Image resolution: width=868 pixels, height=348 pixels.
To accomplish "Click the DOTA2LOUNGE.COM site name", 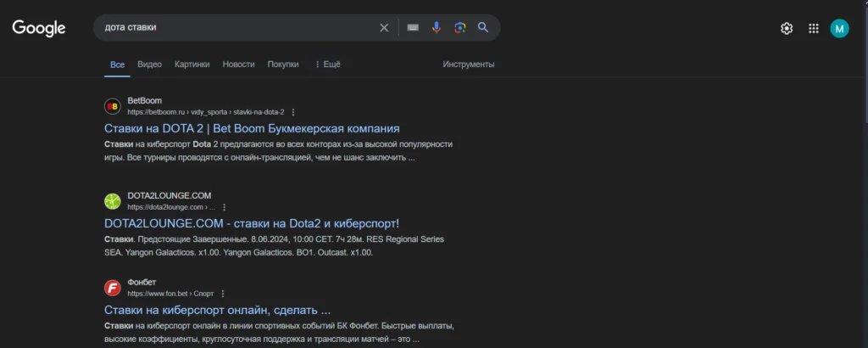I will coord(170,195).
